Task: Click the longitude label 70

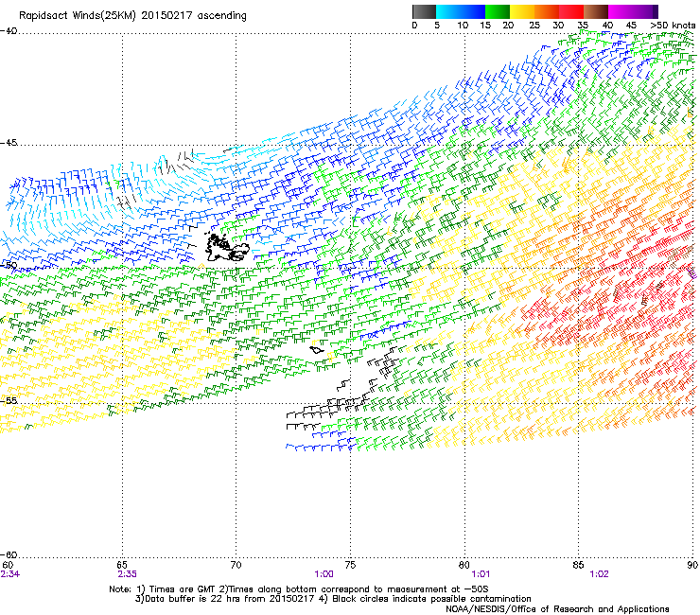Action: 236,565
